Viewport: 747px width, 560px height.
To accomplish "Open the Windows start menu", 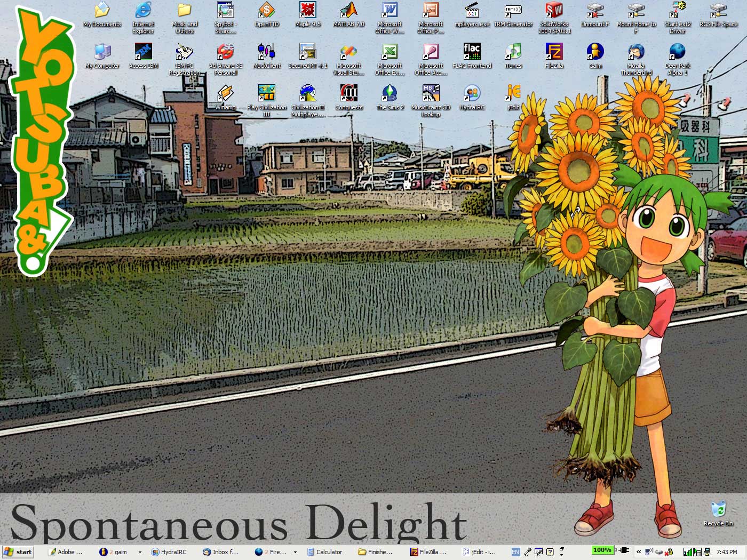I will coord(18,552).
